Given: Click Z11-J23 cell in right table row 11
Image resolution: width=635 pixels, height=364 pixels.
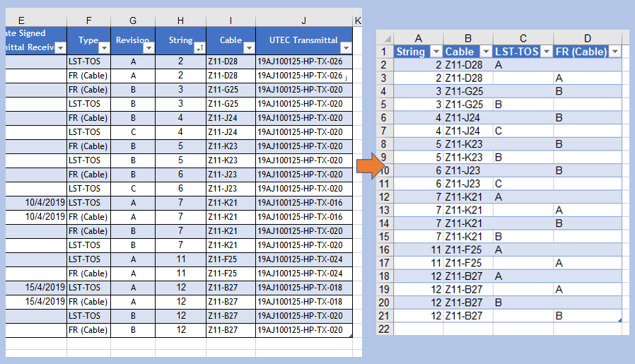Looking at the screenshot, I should (467, 184).
